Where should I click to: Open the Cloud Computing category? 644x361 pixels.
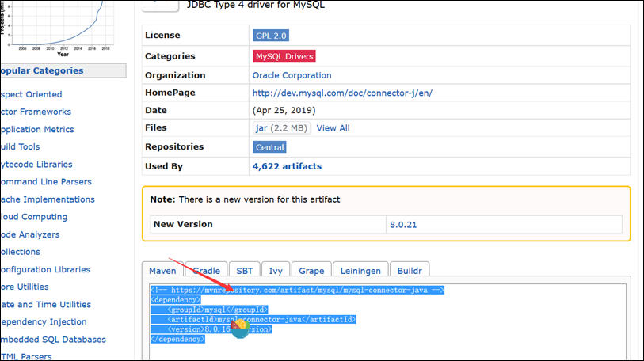click(x=34, y=217)
